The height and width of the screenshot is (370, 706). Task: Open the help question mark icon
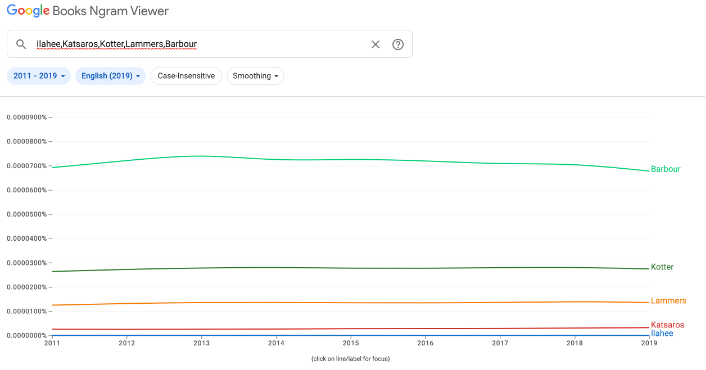pos(398,44)
